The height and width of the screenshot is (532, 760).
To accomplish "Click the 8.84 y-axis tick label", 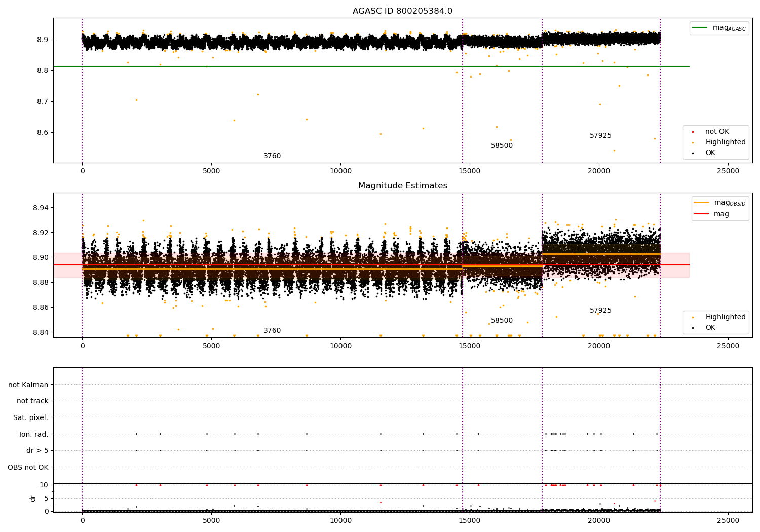I will (x=41, y=332).
